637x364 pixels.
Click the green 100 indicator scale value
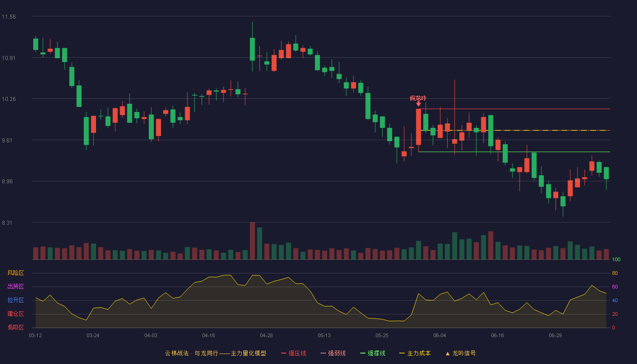point(616,260)
